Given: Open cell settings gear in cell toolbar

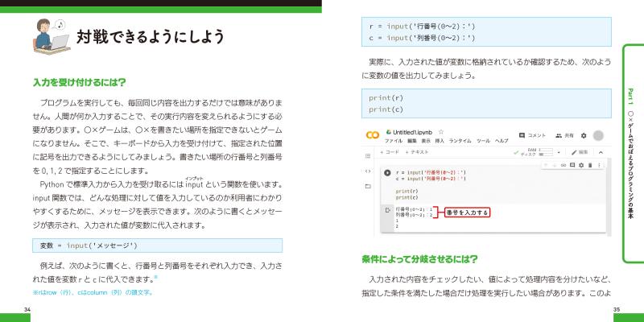Looking at the screenshot, I should click(x=581, y=165).
